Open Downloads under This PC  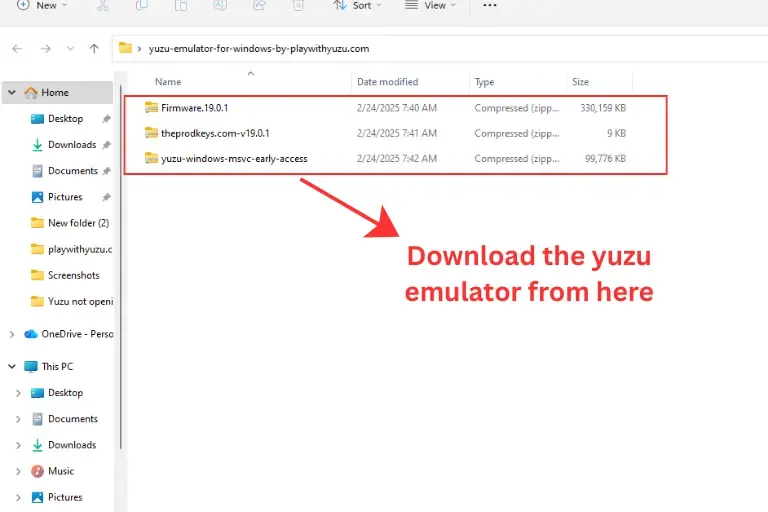72,445
